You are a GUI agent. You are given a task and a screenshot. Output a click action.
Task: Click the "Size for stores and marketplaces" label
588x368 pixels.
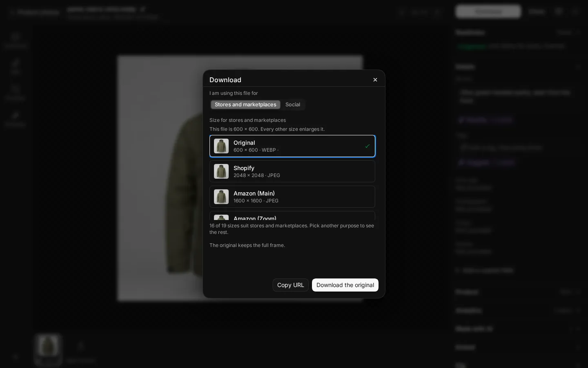coord(247,120)
